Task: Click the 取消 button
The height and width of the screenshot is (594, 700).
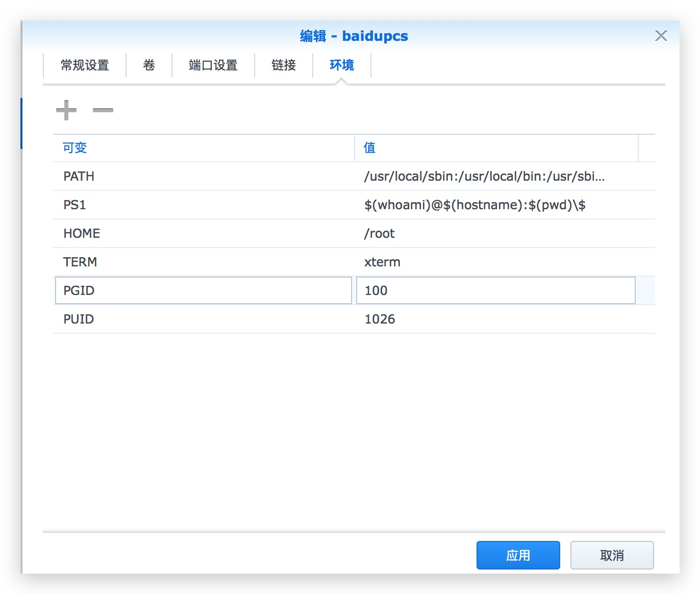Action: (612, 555)
